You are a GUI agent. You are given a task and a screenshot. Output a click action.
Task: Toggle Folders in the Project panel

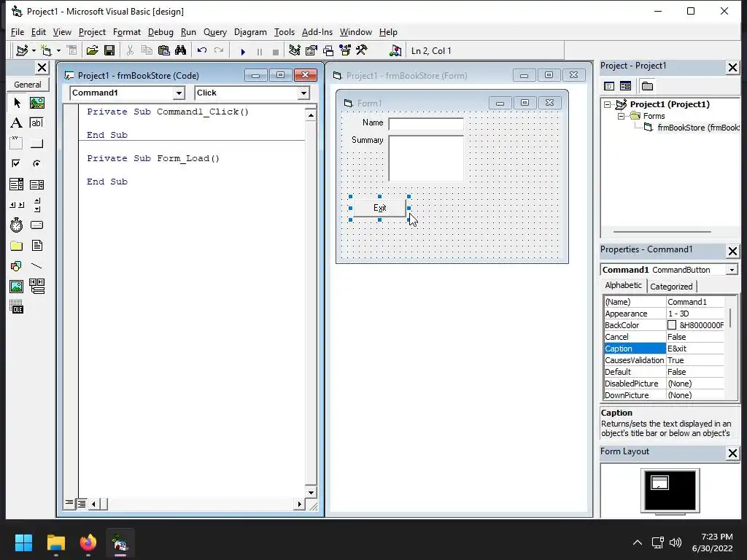647,86
